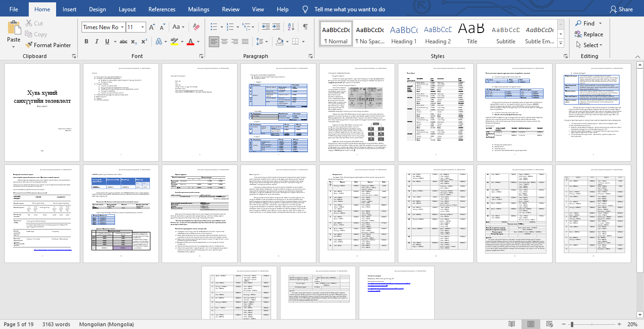644x329 pixels.
Task: Open Web Layout view
Action: pyautogui.click(x=549, y=324)
